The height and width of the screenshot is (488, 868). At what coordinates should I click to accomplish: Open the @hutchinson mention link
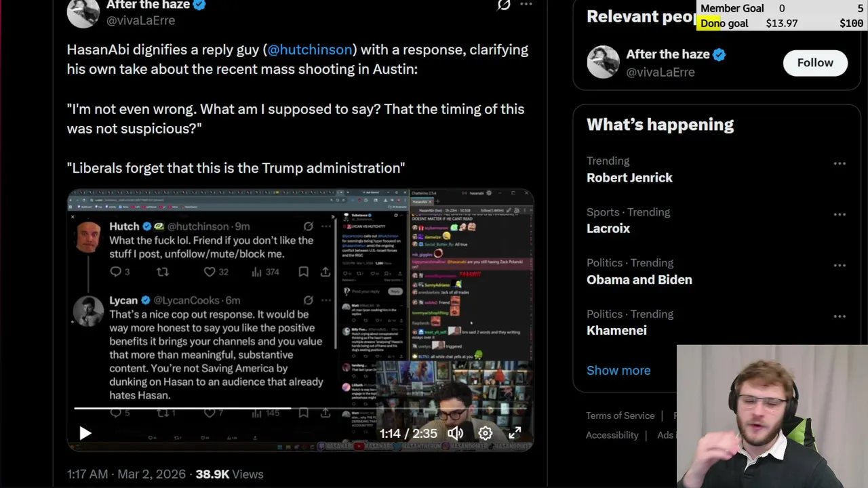(x=310, y=49)
